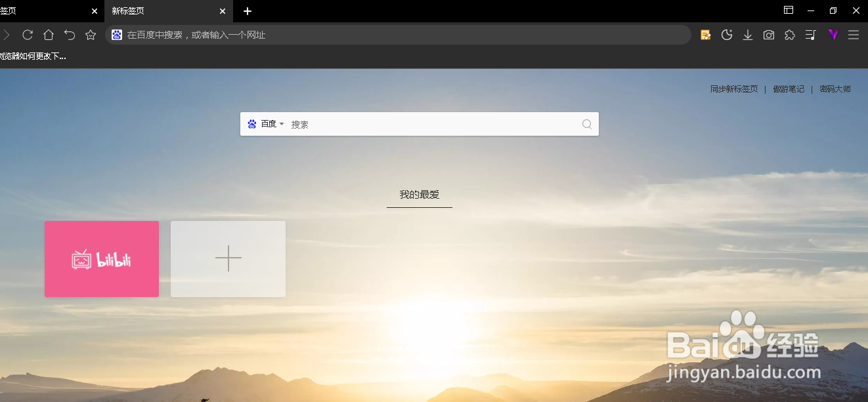Select the 我的最爱 heading tab
Viewport: 868px width, 402px height.
[x=420, y=195]
